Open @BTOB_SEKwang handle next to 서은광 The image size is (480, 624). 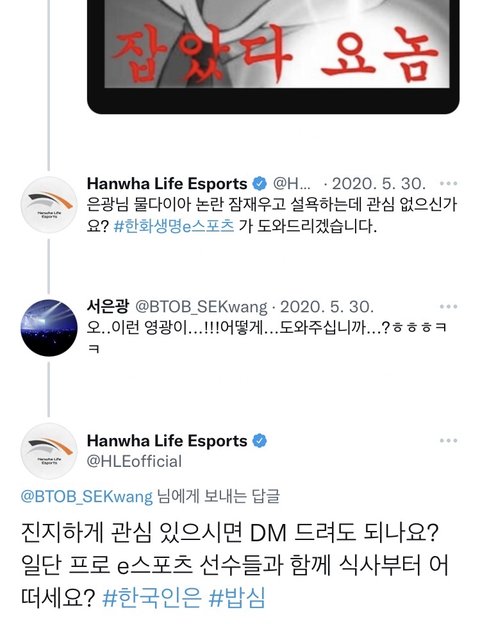point(201,307)
